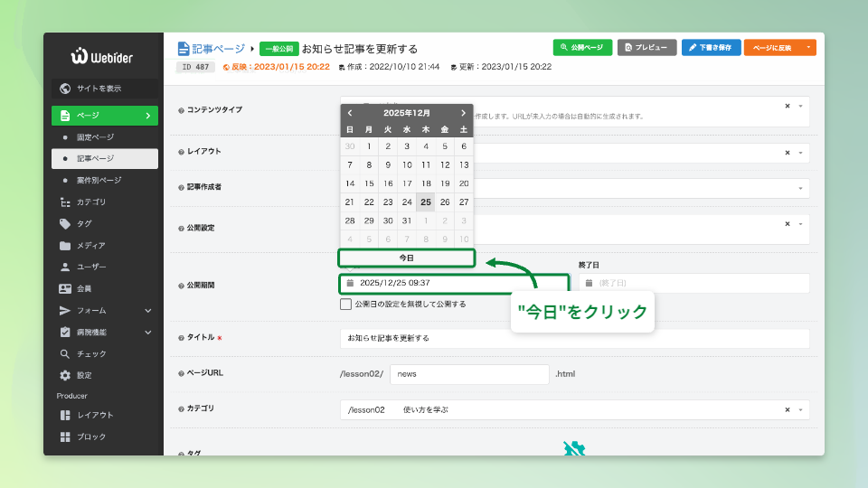Expand the 病院機能 sidebar menu
The width and height of the screenshot is (868, 488).
click(x=148, y=333)
